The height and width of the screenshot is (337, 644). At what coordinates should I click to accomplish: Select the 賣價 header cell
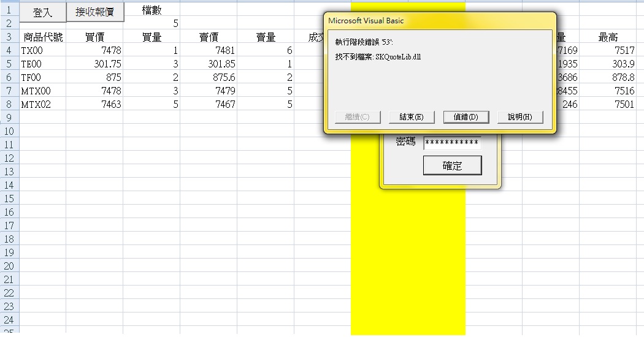(209, 37)
